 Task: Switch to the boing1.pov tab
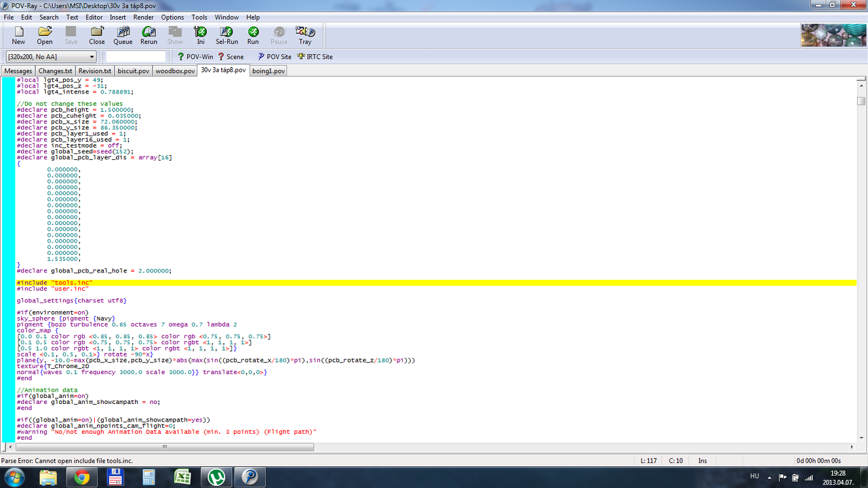(x=269, y=70)
